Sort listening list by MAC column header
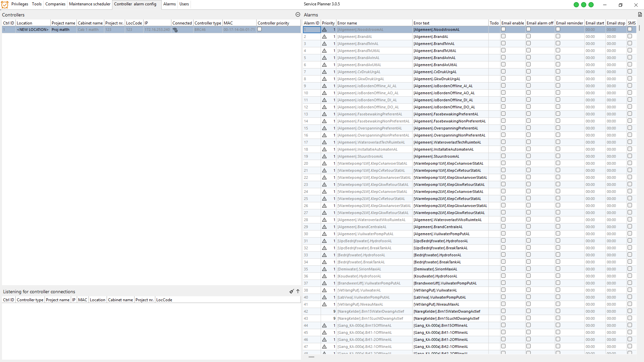 point(83,300)
